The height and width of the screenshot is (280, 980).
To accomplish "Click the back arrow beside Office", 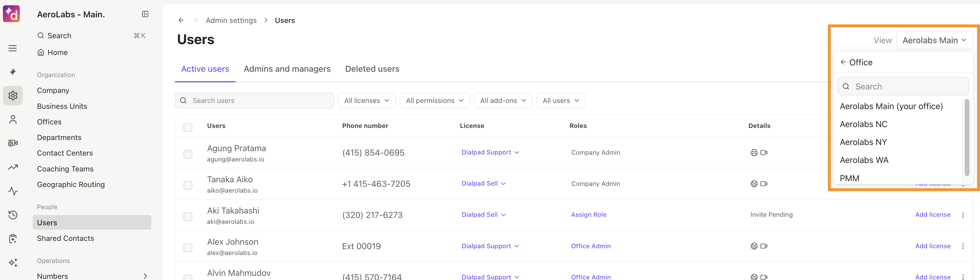I will pos(843,62).
